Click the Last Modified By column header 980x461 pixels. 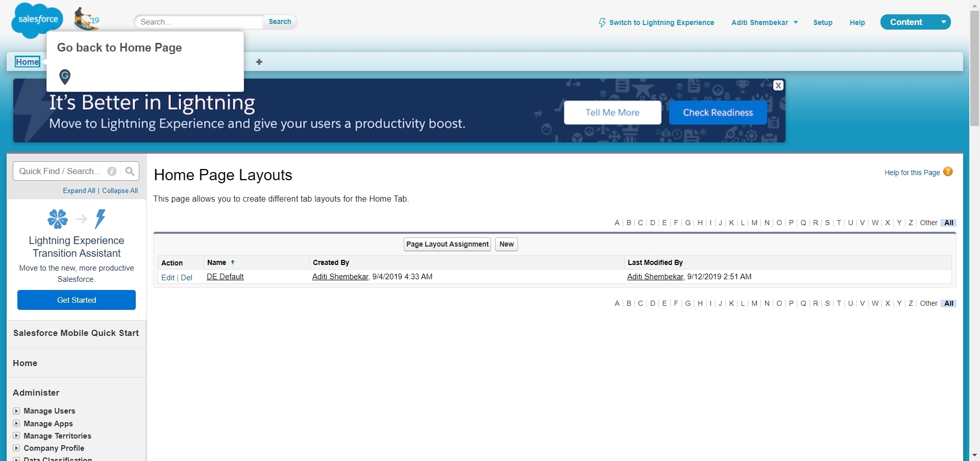coord(655,262)
